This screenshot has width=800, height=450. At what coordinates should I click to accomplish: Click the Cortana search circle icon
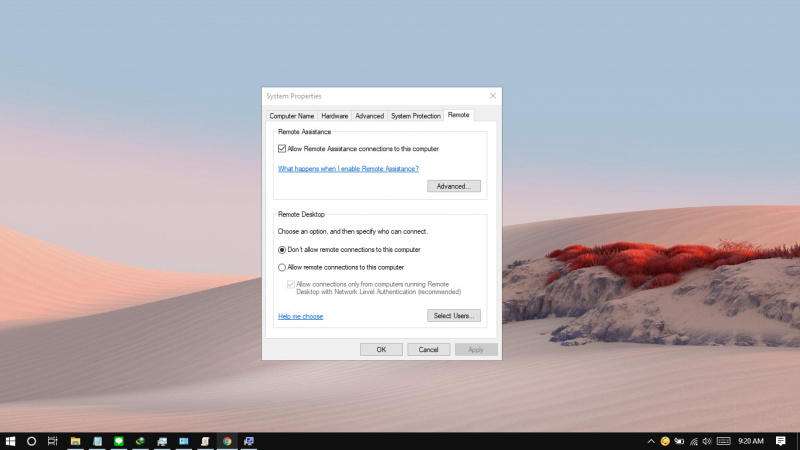[x=31, y=441]
